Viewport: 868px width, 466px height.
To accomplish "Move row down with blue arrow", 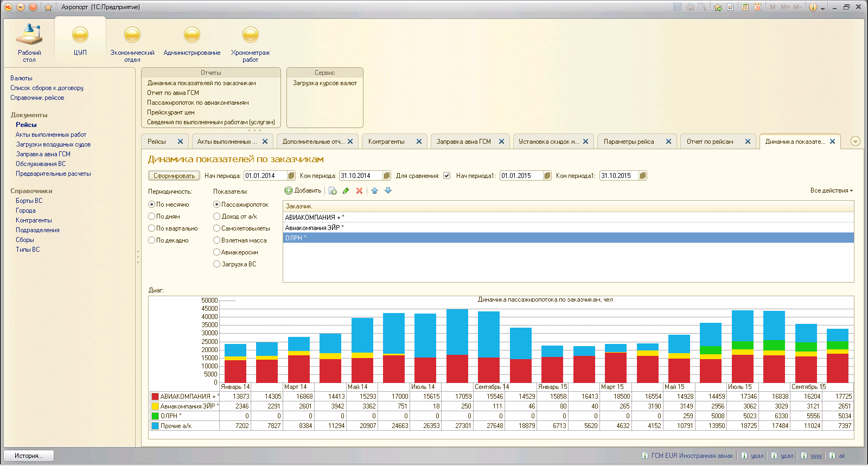I will [388, 191].
